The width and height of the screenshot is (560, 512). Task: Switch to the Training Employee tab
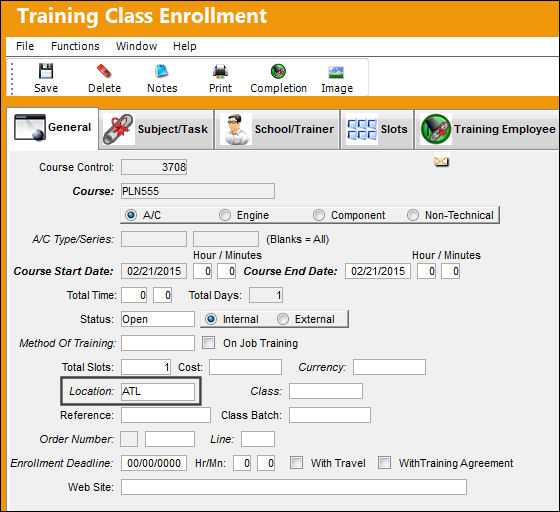(x=488, y=129)
